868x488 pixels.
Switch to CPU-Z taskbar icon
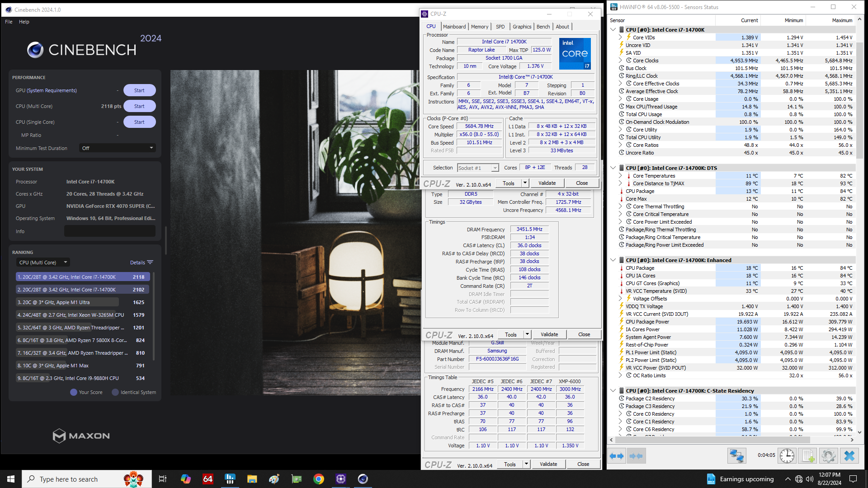pos(341,479)
